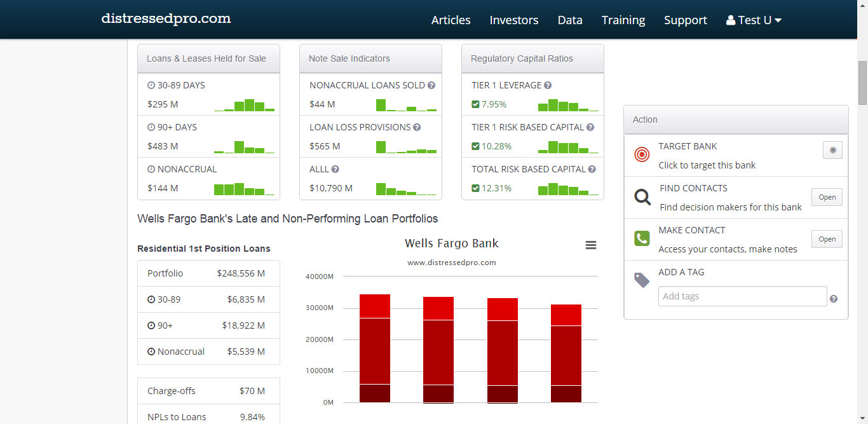
Task: Click the green check icon beside 10.28%
Action: pos(475,146)
